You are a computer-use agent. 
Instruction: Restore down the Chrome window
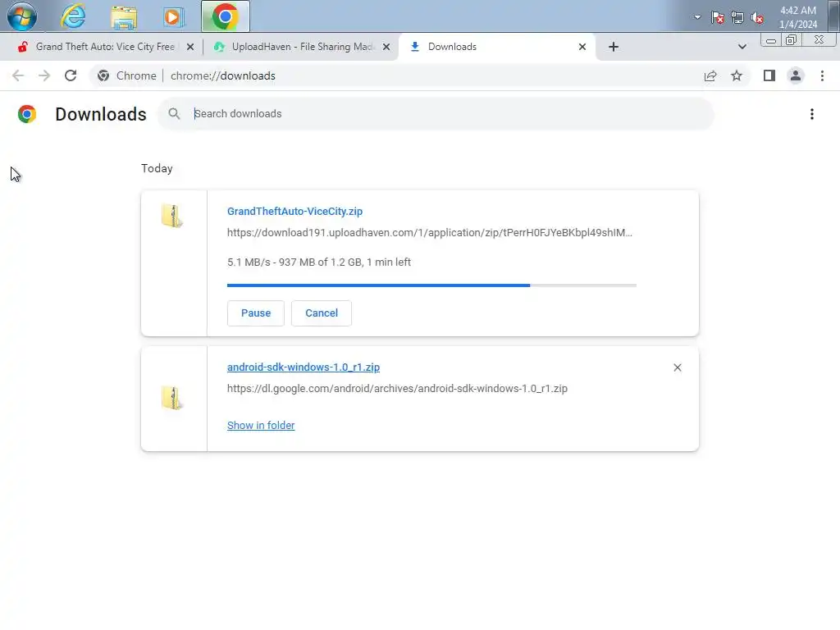791,40
